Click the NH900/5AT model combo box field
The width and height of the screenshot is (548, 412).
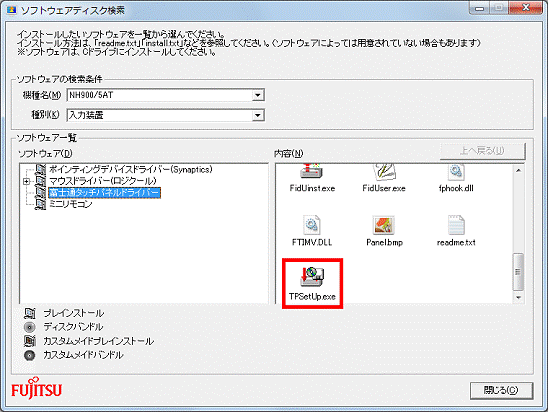coord(165,95)
